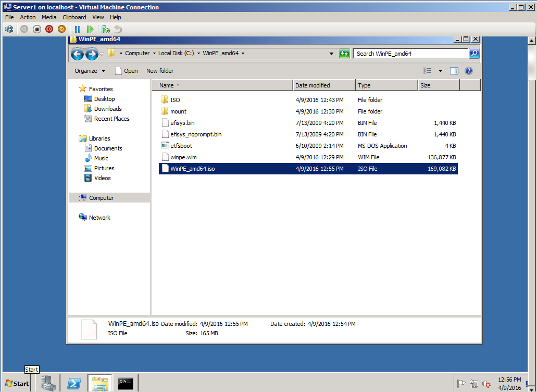The width and height of the screenshot is (537, 392).
Task: Open the Help menu
Action: coord(116,17)
